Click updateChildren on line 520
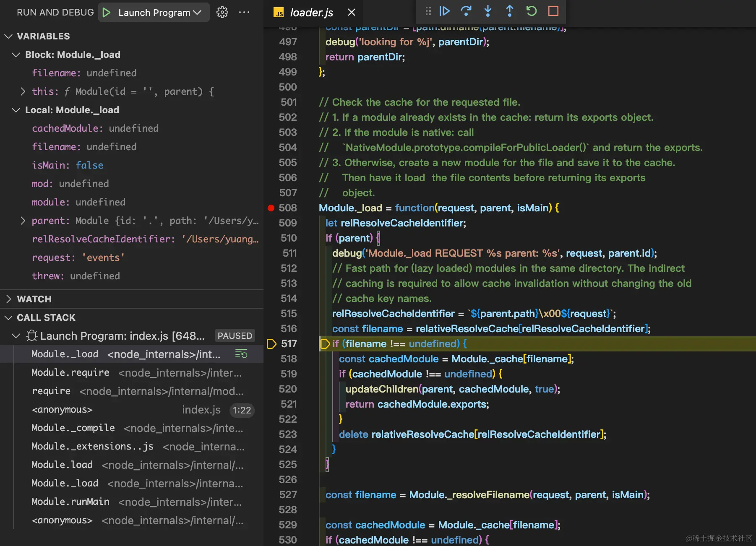The image size is (756, 546). point(382,389)
